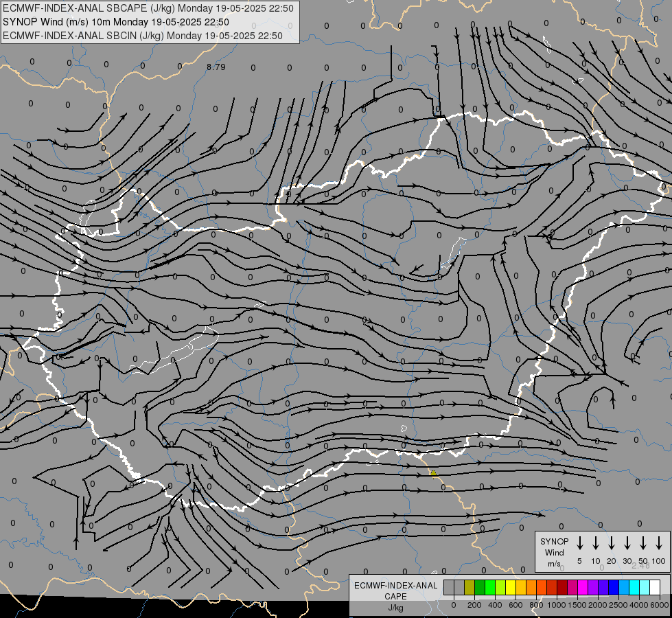The image size is (672, 618).
Task: Click the 100 m/s wind arrow in SYNOP legend
Action: [659, 543]
